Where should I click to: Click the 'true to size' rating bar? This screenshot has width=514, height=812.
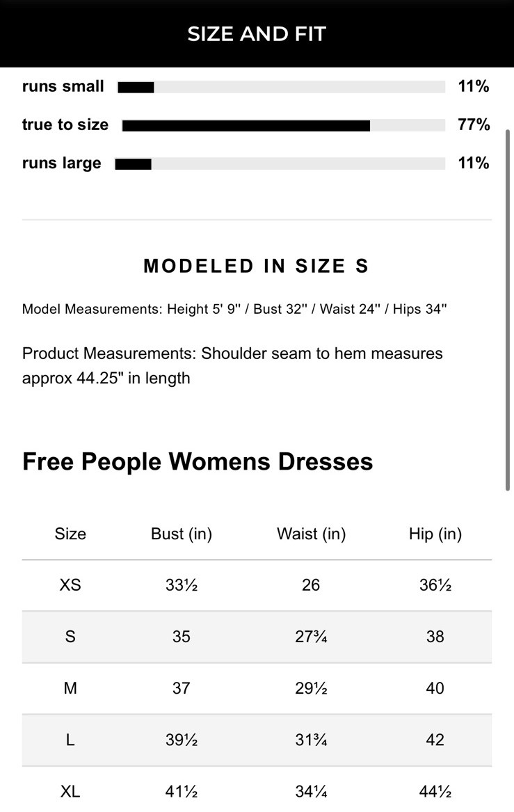click(x=283, y=125)
